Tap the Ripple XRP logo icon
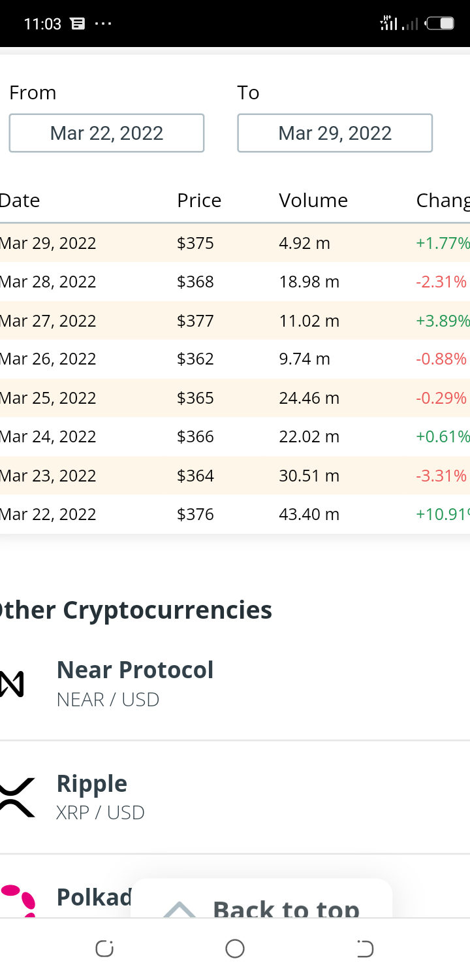This screenshot has width=470, height=980. tap(17, 798)
